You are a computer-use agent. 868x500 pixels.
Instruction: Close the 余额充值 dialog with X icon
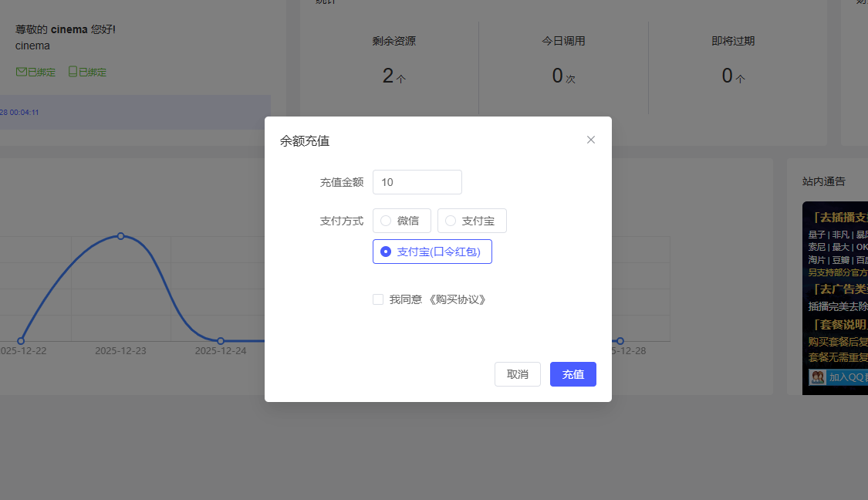pos(591,140)
